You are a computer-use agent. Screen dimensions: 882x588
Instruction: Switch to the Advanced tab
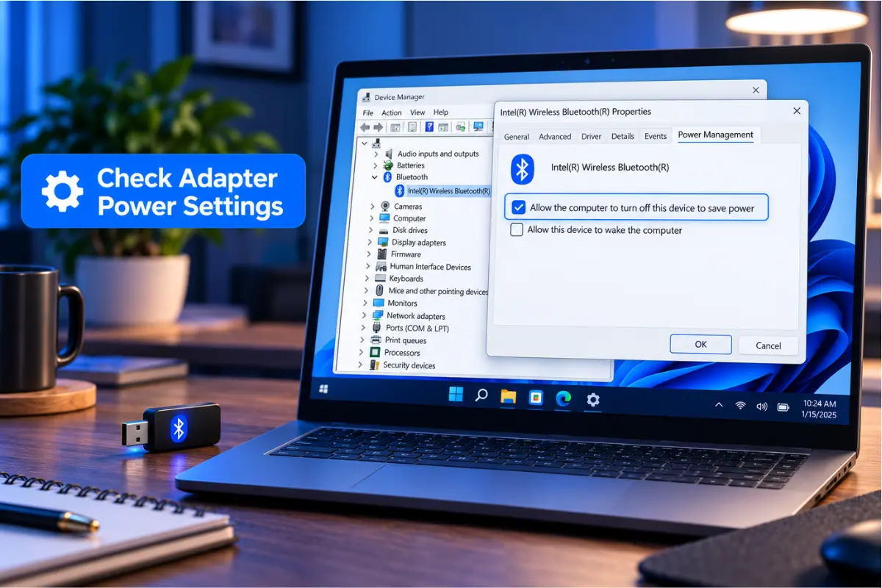(x=555, y=137)
